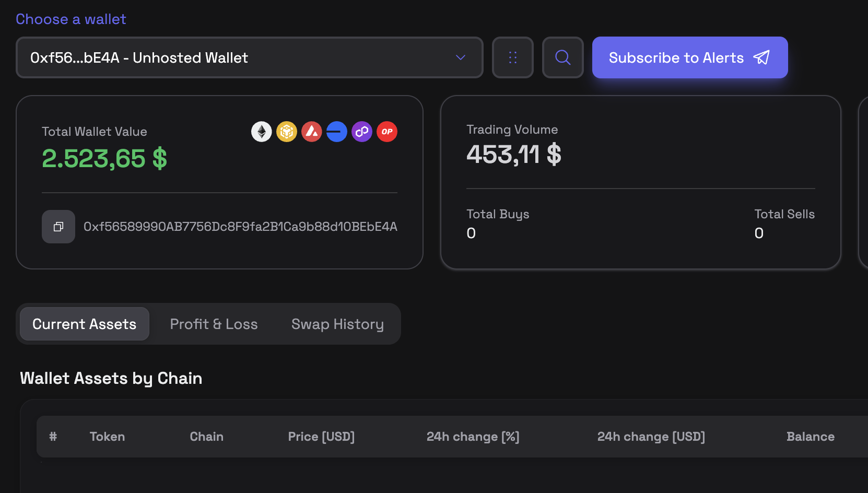Sort by the Price [USD] column header
Viewport: 868px width, 493px height.
(321, 437)
